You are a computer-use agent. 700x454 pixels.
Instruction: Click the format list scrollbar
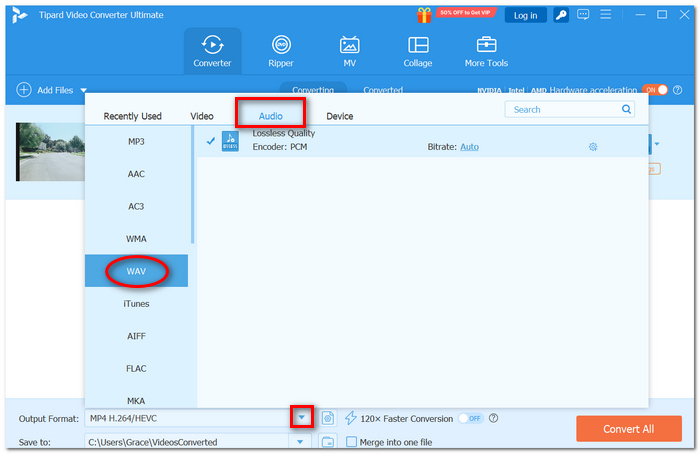coord(192,184)
